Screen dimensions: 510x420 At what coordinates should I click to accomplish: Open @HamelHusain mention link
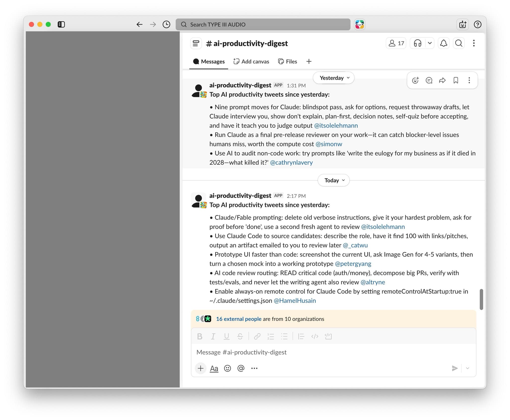tap(295, 301)
